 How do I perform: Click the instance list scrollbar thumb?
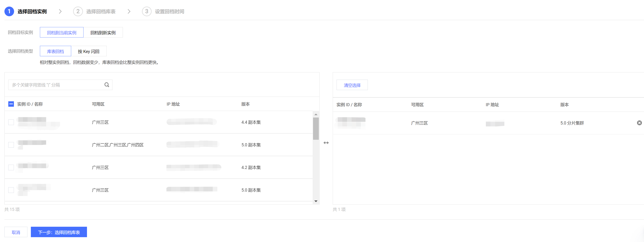click(x=316, y=128)
